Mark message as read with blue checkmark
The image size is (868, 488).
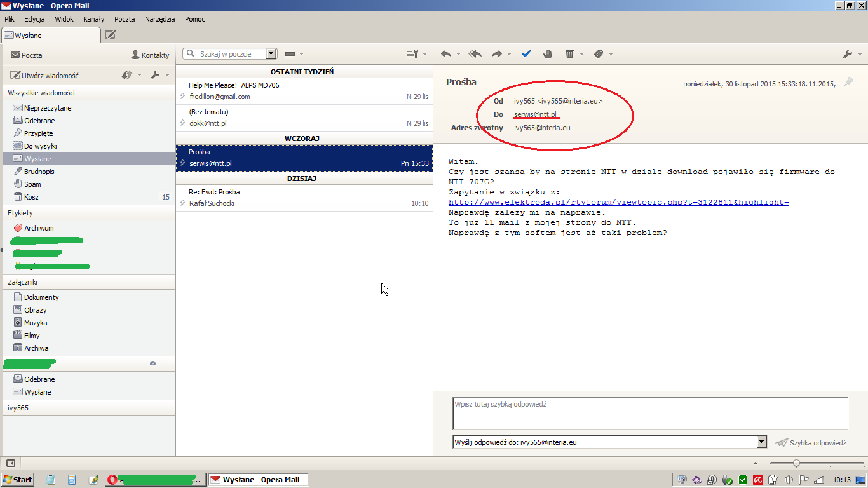click(526, 54)
